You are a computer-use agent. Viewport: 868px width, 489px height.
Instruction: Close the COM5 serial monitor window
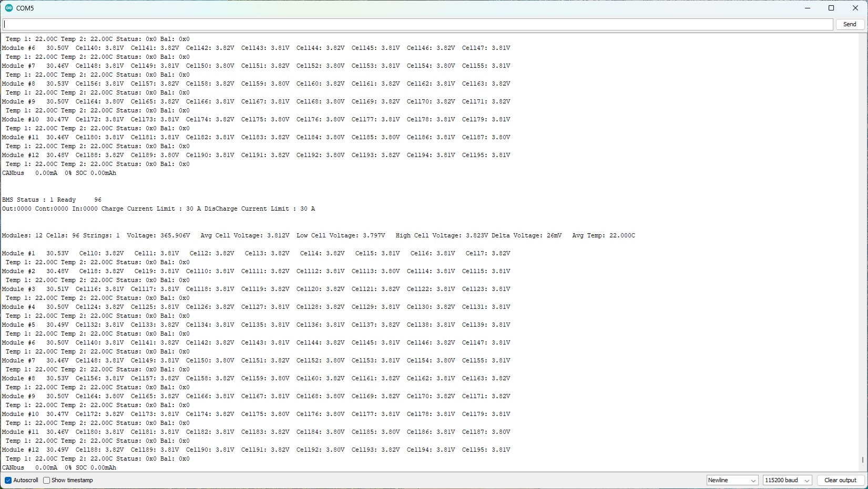point(855,8)
